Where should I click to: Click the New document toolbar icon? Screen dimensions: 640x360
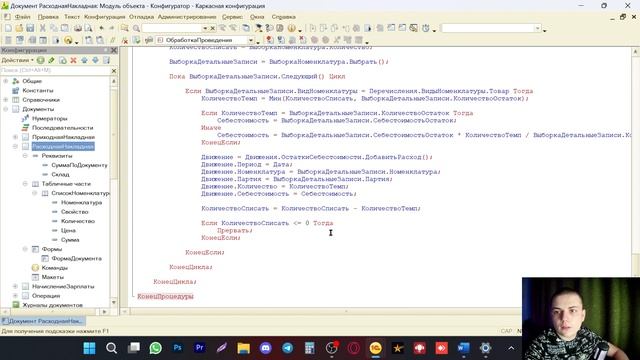point(8,28)
